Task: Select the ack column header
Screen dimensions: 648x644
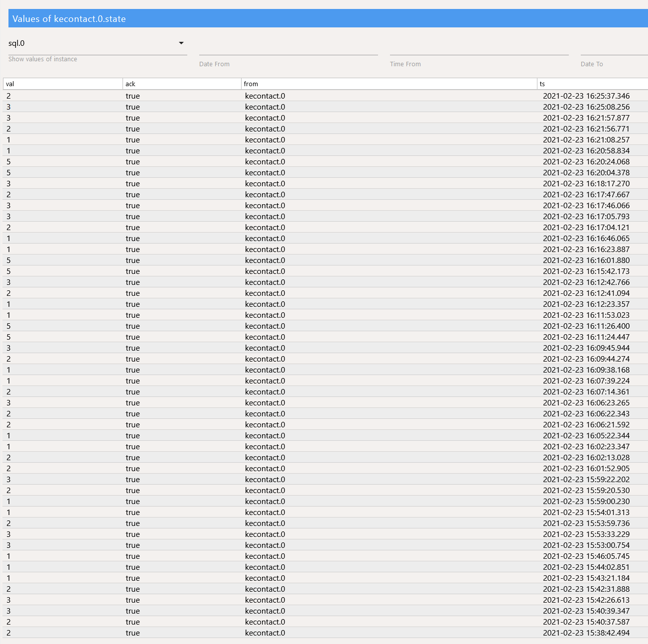Action: click(x=182, y=84)
